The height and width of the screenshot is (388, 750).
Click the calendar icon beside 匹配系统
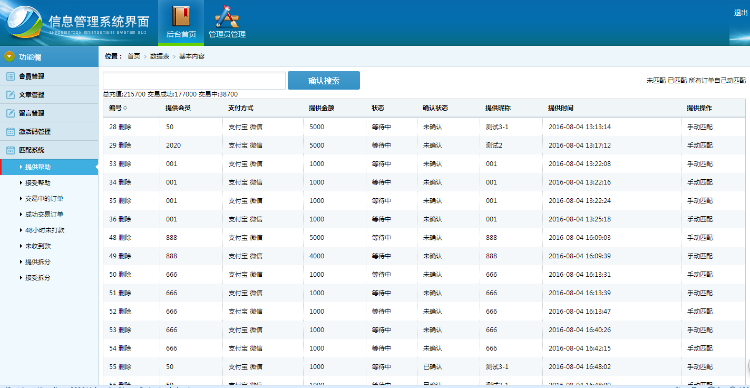coord(11,150)
